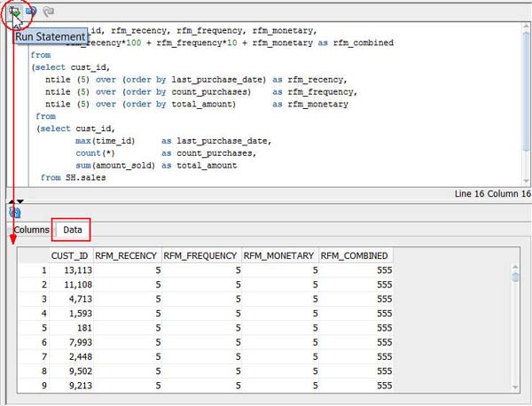The image size is (532, 406).
Task: Click the cell containing cust ID 11,108
Action: (x=70, y=285)
